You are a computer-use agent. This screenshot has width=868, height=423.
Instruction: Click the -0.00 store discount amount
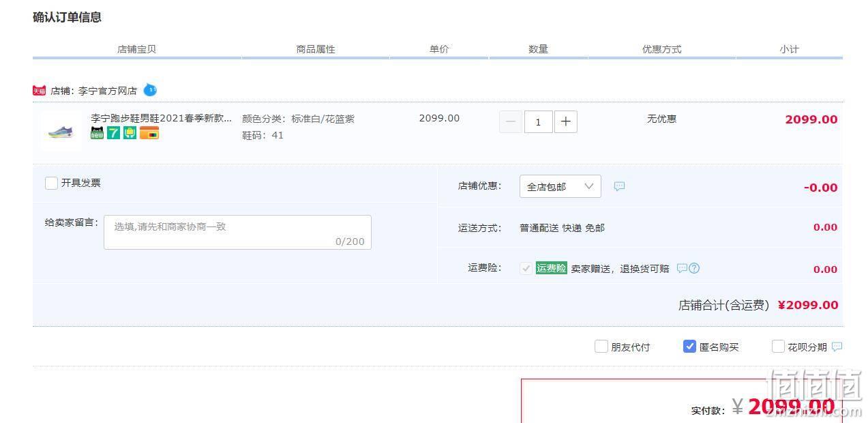(x=820, y=188)
